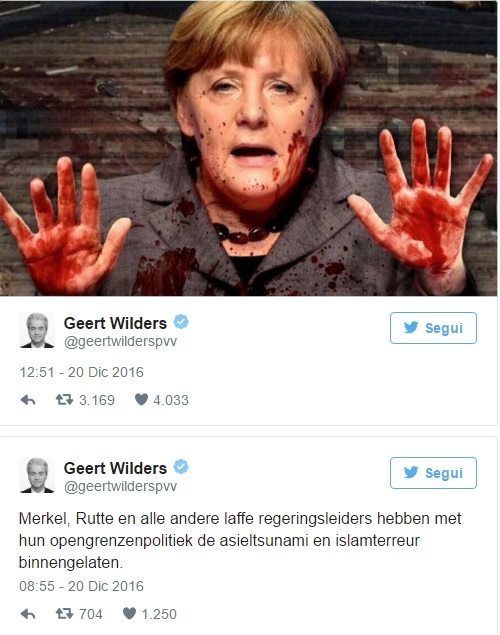Open the profile avatar in the 08:55 tweet
The width and height of the screenshot is (500, 635).
click(x=37, y=475)
